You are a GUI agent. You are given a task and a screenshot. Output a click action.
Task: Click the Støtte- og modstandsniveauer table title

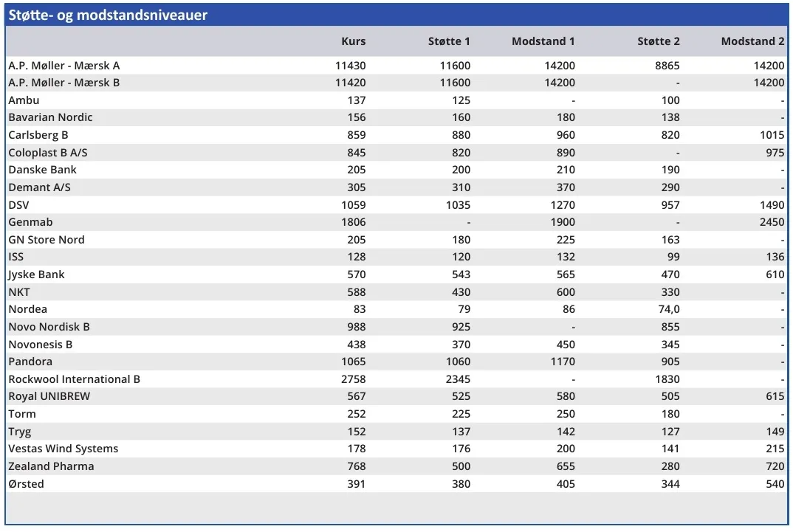[x=108, y=15]
